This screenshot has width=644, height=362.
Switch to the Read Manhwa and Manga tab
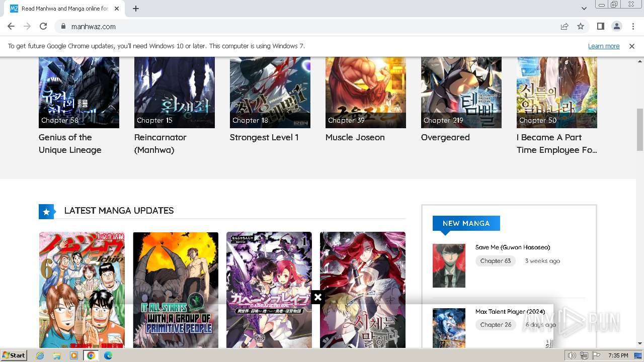pyautogui.click(x=65, y=9)
